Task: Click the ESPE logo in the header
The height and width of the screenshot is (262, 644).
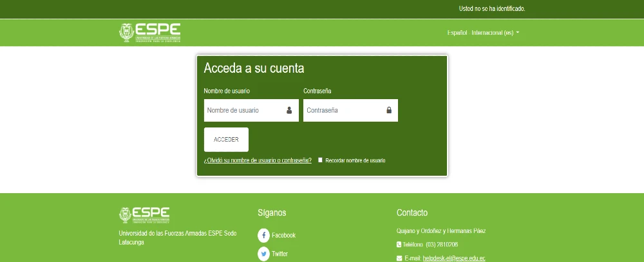Action: [149, 32]
